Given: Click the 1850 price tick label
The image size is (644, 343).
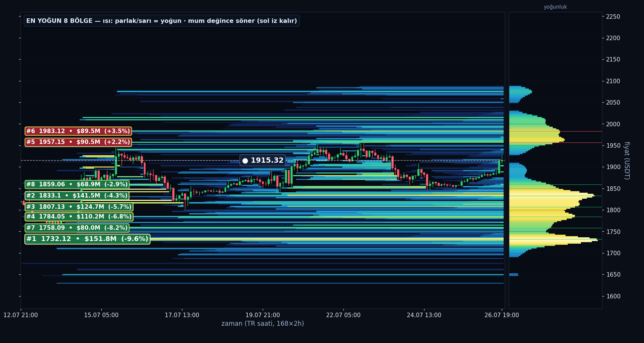Looking at the screenshot, I should 613,189.
